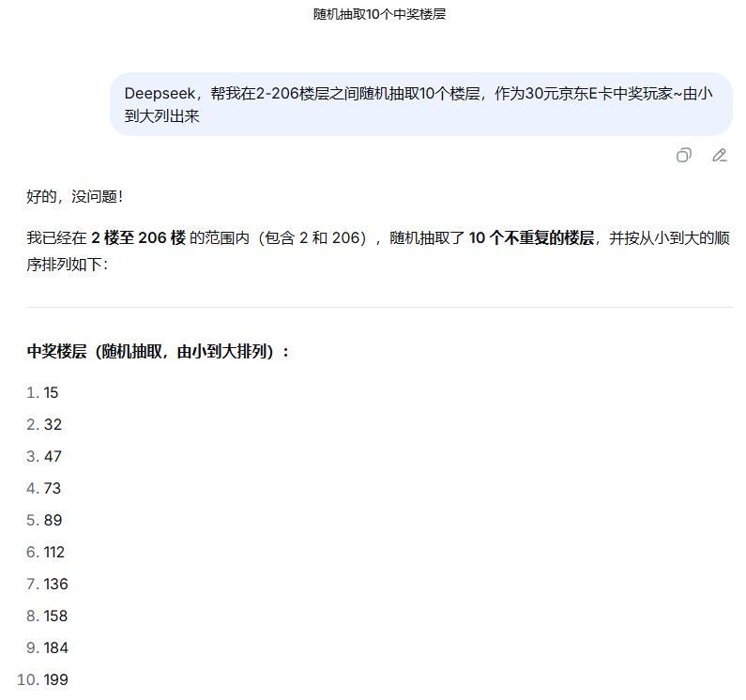The height and width of the screenshot is (700, 746).
Task: Select list item 9 with value 184
Action: 48,647
